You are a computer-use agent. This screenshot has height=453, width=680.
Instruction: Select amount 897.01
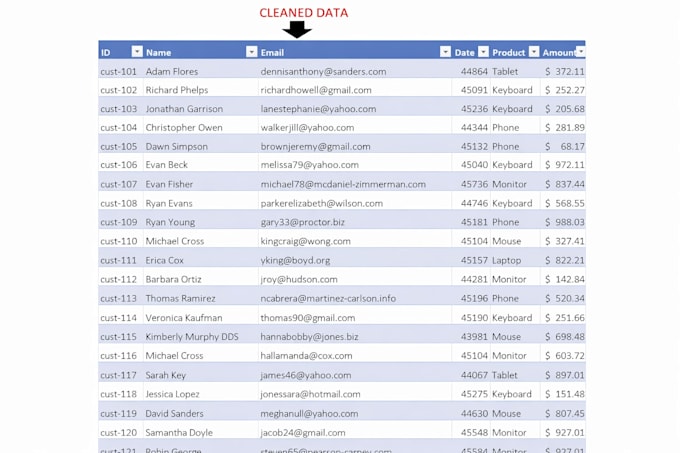570,375
